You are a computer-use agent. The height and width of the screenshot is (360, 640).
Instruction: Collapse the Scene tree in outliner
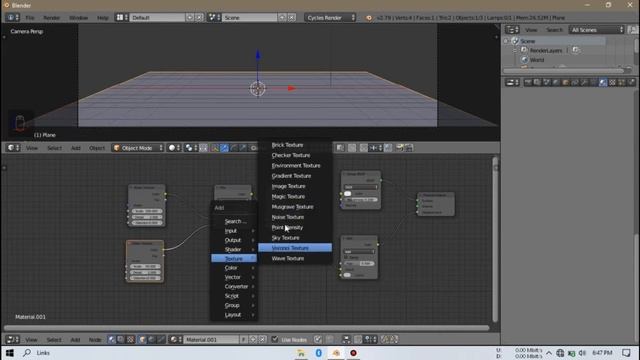tap(506, 41)
